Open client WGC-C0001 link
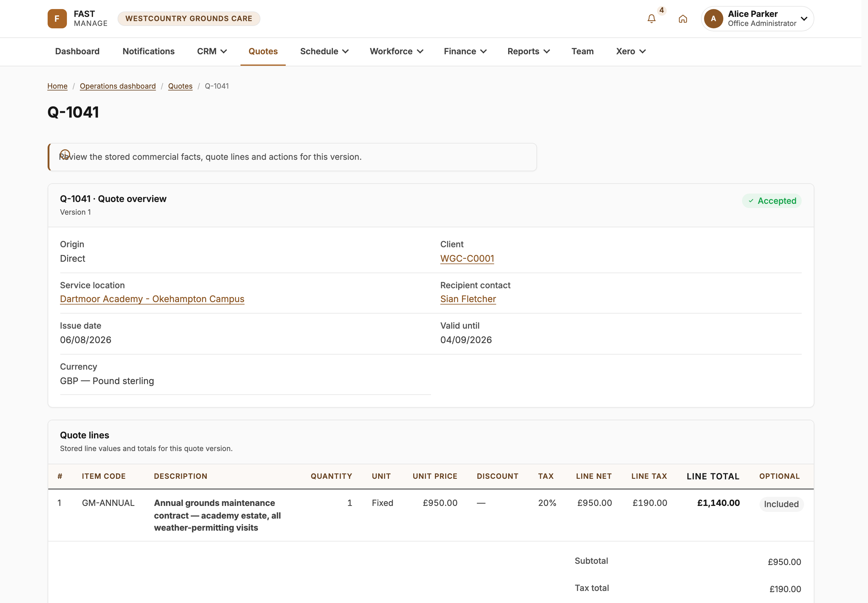The image size is (868, 603). pyautogui.click(x=467, y=258)
